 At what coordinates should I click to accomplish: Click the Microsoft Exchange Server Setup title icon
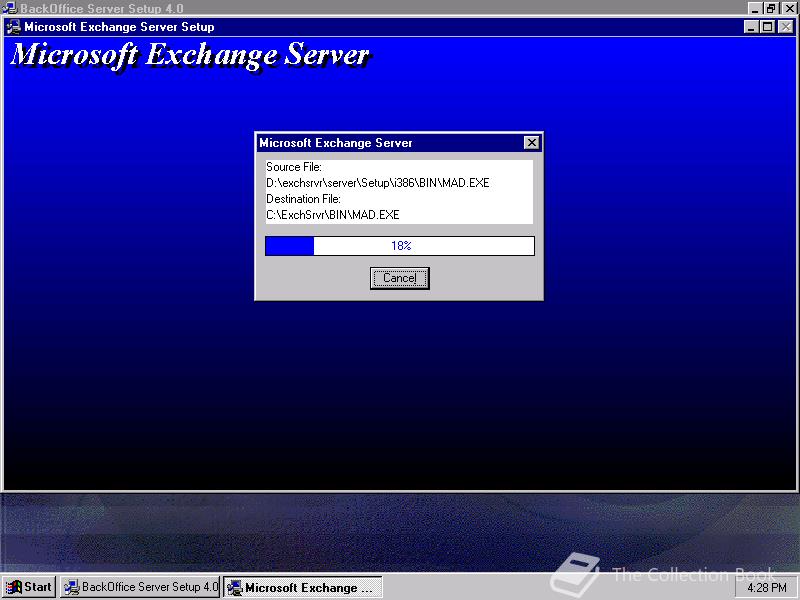[14, 27]
